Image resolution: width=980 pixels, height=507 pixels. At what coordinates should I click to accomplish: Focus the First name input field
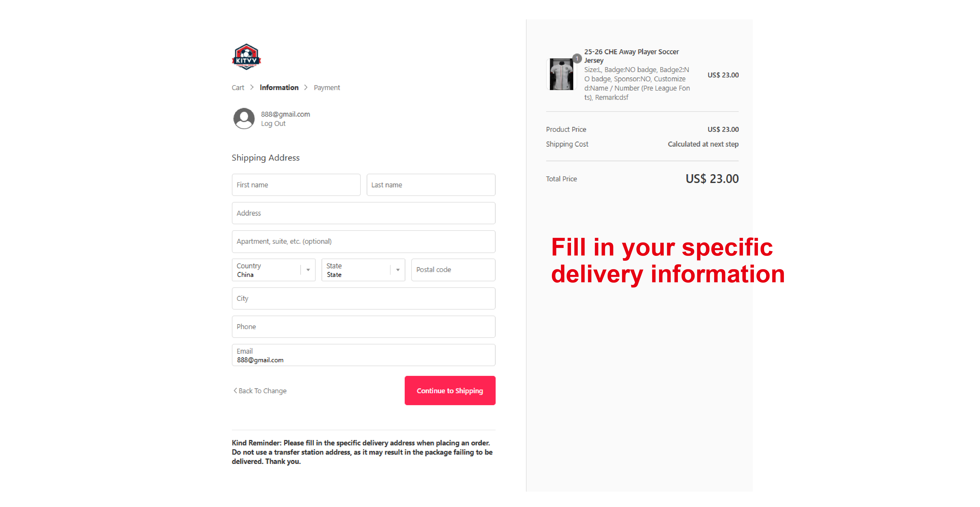[296, 185]
